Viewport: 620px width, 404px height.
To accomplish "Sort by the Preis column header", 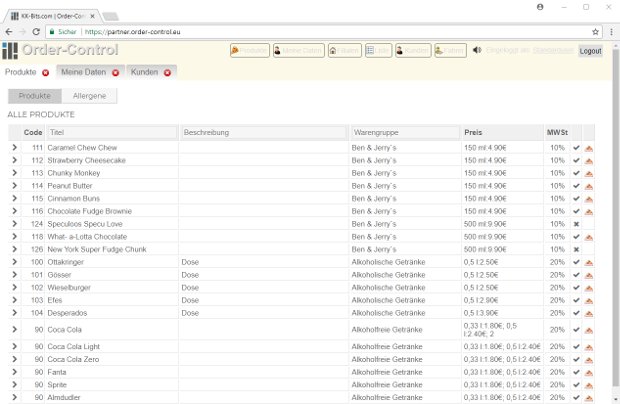I will (473, 132).
